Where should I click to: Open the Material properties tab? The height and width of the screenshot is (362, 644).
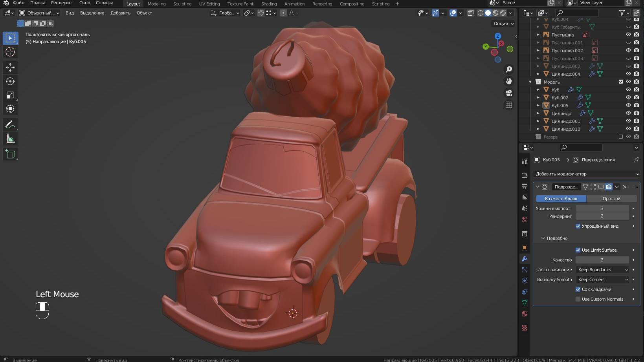pos(525,314)
